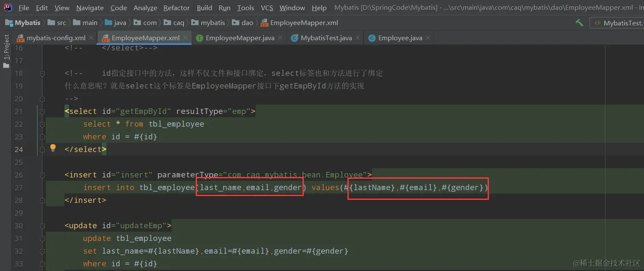Click fold end marker on line 20
The width and height of the screenshot is (644, 271).
42,99
